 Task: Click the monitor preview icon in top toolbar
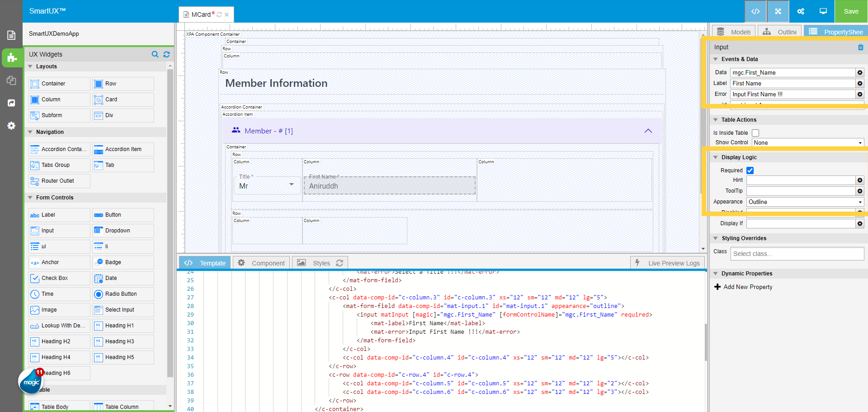click(823, 11)
